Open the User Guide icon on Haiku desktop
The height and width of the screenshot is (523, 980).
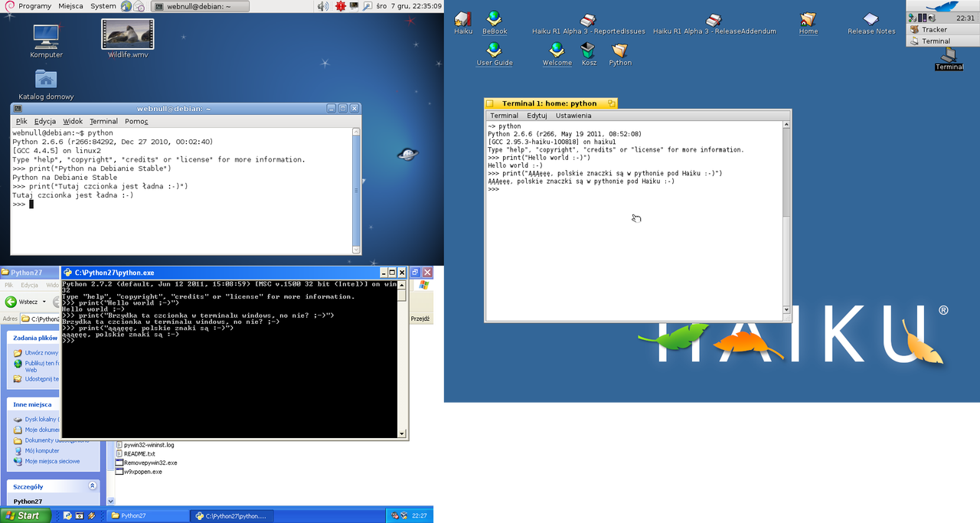tap(495, 54)
